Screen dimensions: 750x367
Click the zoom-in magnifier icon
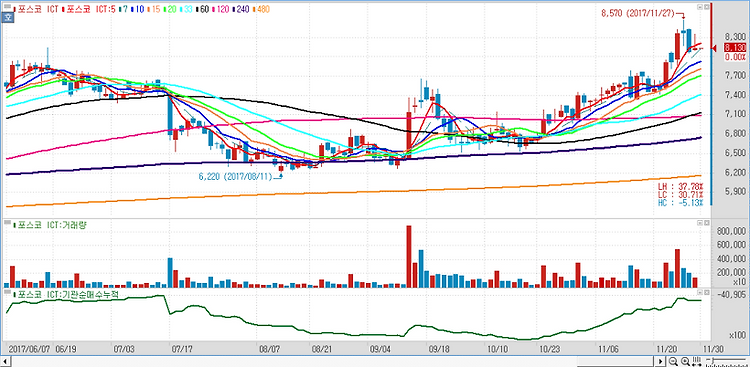point(685,361)
